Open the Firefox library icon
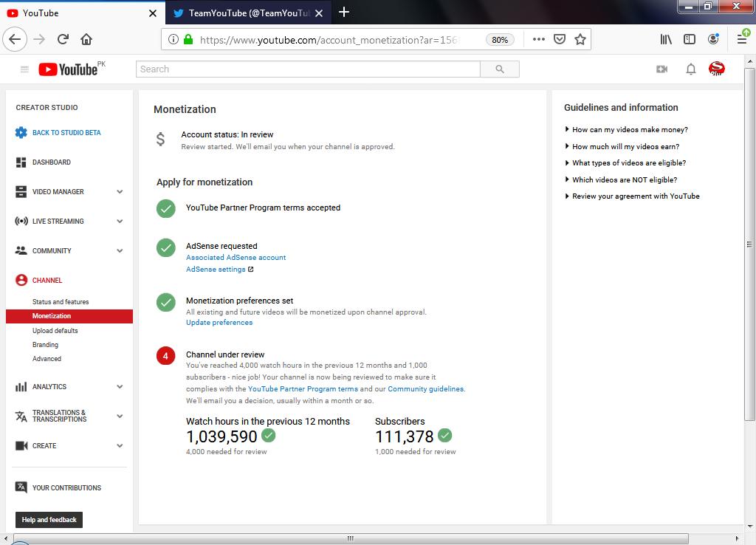 (666, 39)
